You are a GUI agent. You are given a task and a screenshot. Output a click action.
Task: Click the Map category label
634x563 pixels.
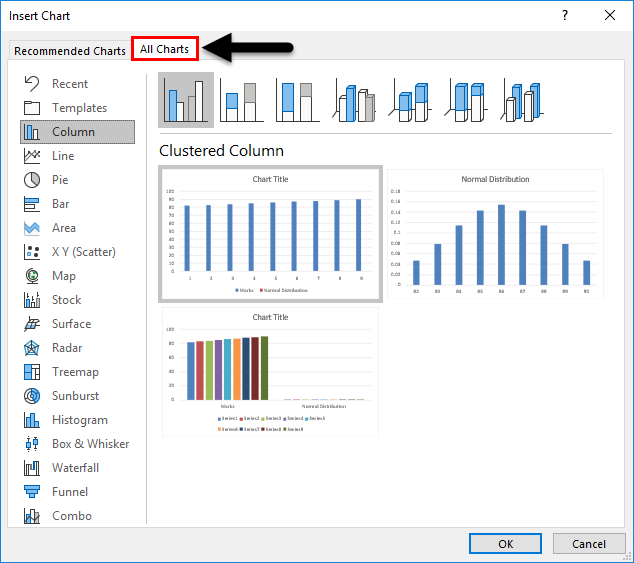point(64,276)
